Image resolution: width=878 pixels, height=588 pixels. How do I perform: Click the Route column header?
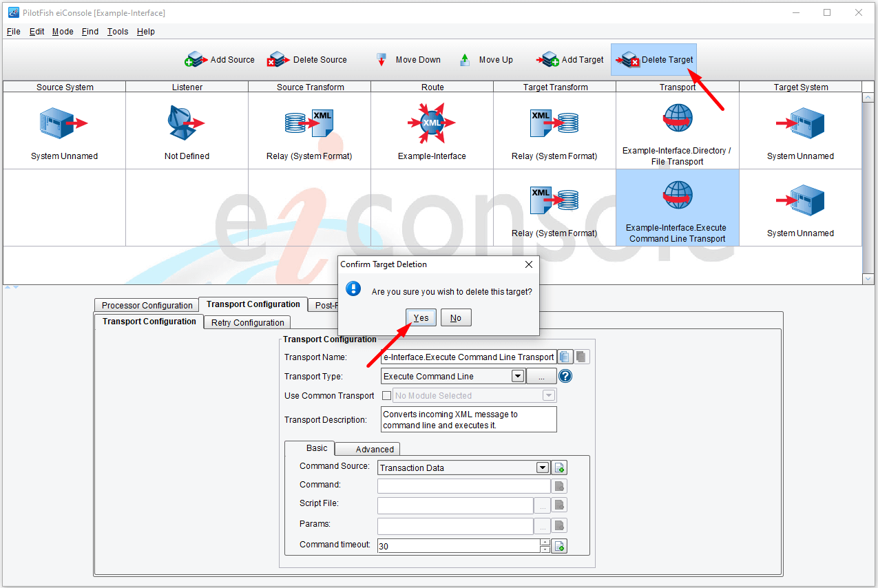click(x=432, y=87)
